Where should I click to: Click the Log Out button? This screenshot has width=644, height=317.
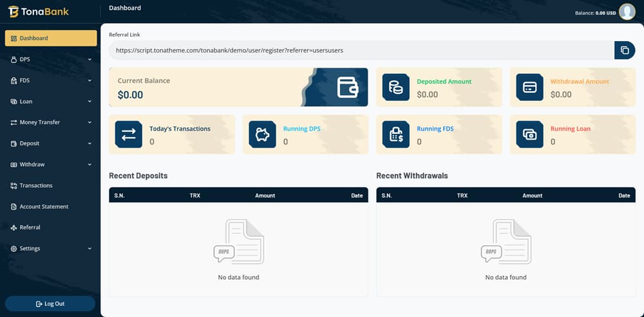[50, 304]
